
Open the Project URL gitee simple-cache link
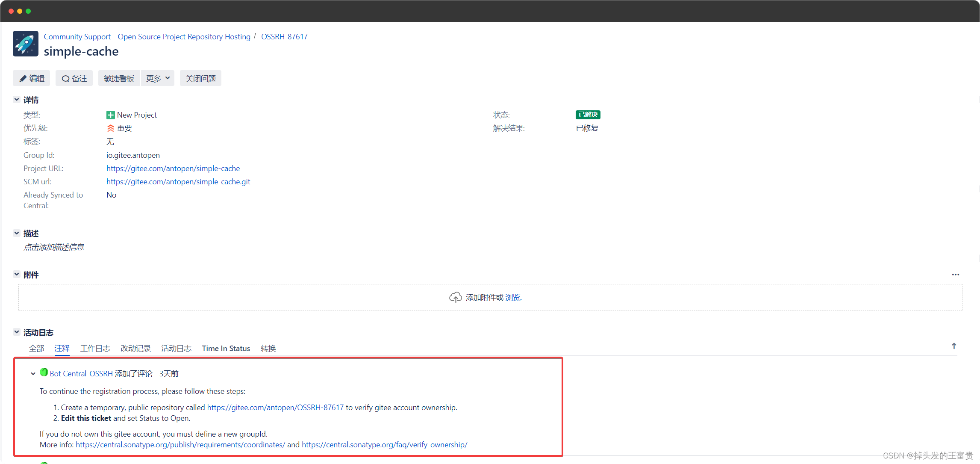coord(173,168)
